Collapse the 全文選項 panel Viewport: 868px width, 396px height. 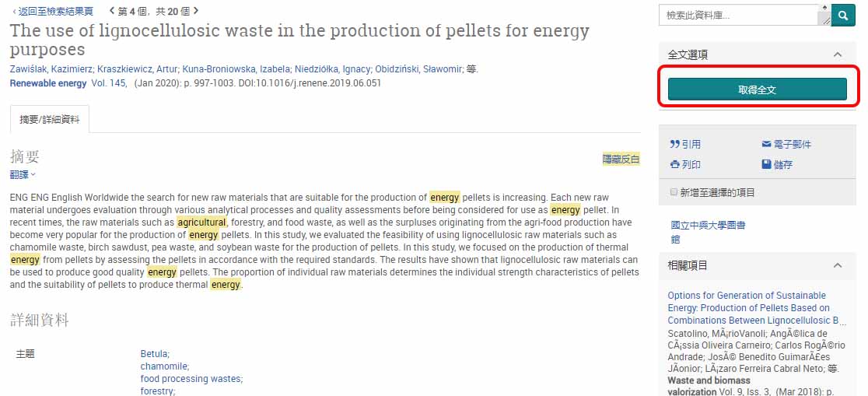[x=838, y=54]
